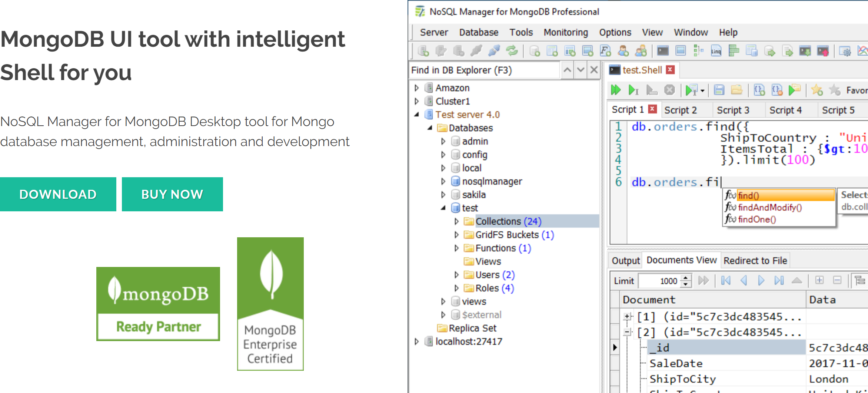The height and width of the screenshot is (393, 868).
Task: Click the Refresh green arrows toolbar icon
Action: (x=512, y=51)
